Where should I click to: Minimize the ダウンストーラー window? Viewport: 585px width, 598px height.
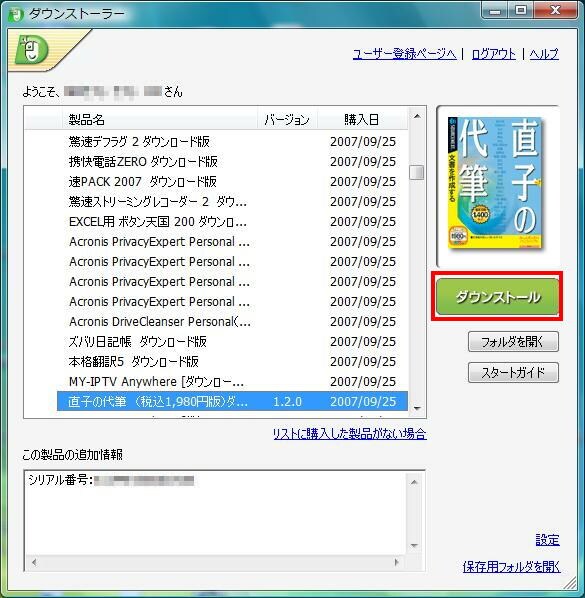tap(495, 11)
